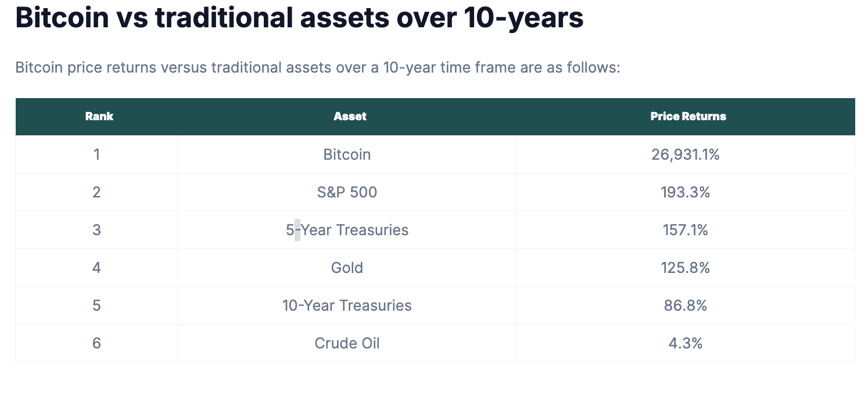Select Bitcoin's 26,931.1% return value
This screenshot has height=410, width=868.
click(686, 154)
